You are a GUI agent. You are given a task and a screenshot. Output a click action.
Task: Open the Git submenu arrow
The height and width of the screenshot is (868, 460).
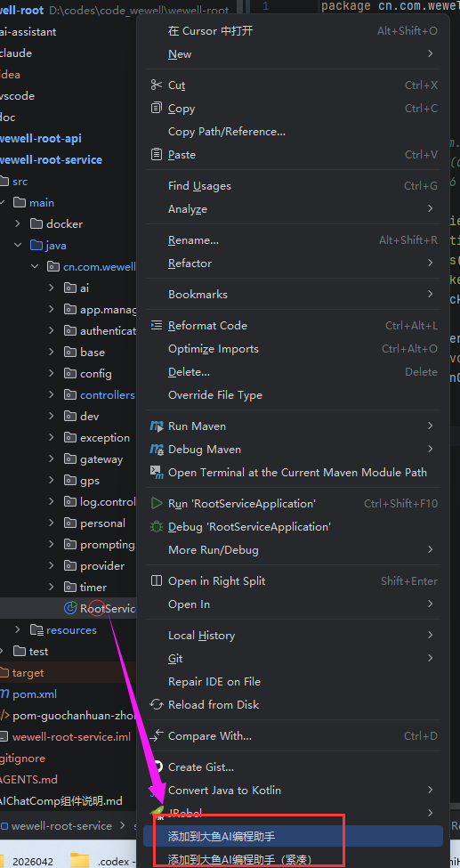(x=430, y=658)
